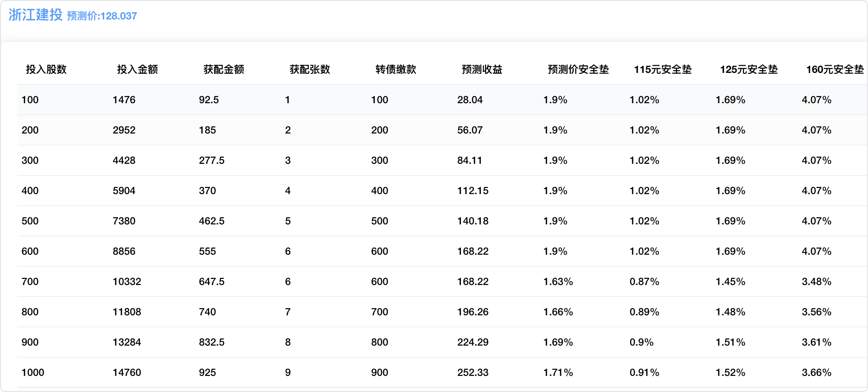This screenshot has width=868, height=392.
Task: Click the 投入股数 column header
Action: pyautogui.click(x=46, y=70)
